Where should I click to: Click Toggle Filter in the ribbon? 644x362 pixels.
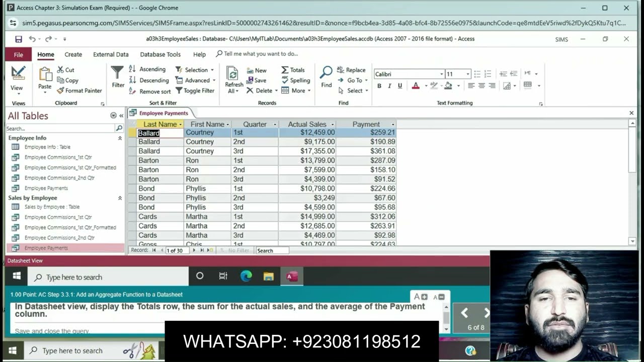pos(195,91)
